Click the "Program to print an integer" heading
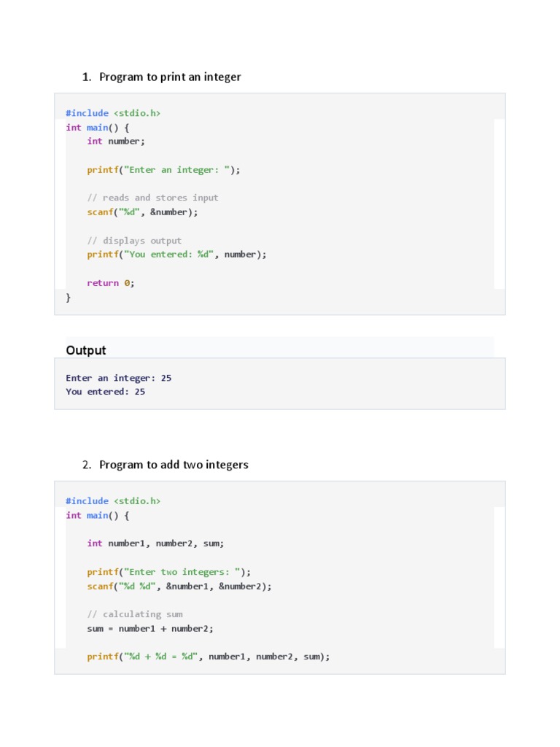The image size is (560, 747). (170, 77)
